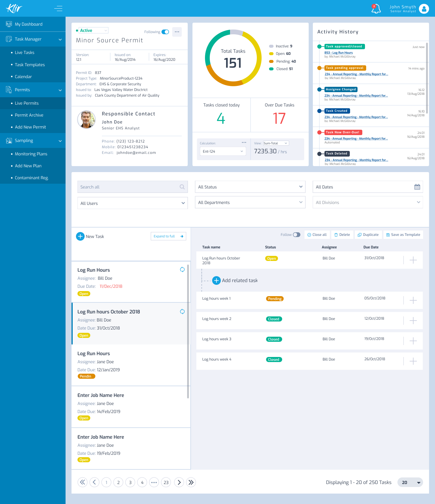Click the task list scrollbar
Viewport: 435px width, 504px height.
point(188,331)
